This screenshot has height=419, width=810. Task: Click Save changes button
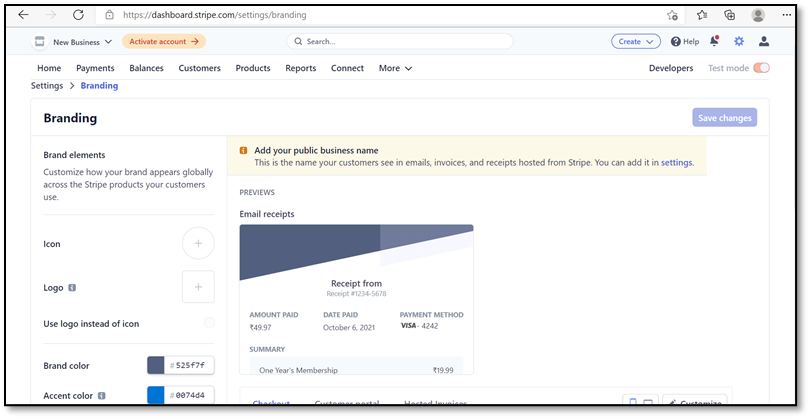pyautogui.click(x=725, y=118)
